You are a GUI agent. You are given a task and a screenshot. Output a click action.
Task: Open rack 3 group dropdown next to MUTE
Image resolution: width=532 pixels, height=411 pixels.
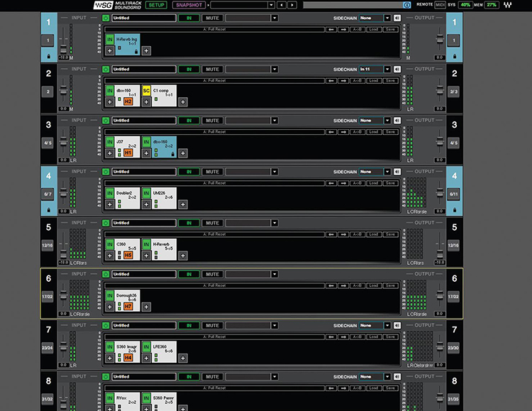click(x=275, y=121)
